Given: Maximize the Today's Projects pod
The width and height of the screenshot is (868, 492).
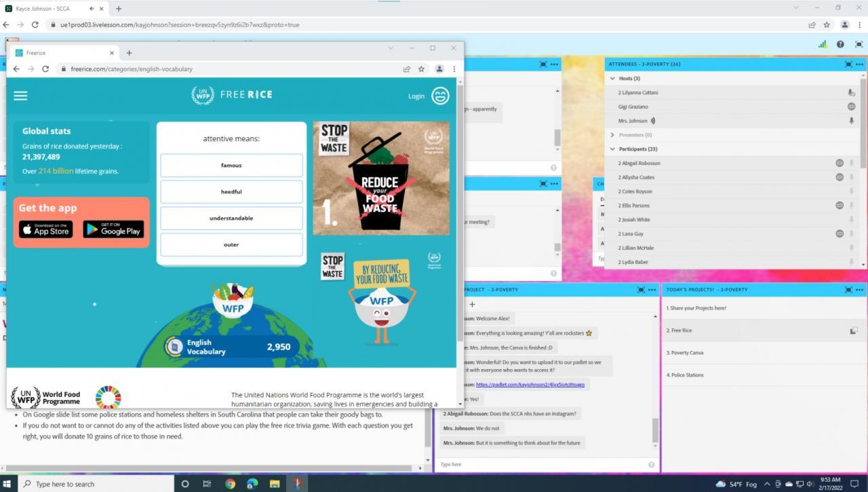Looking at the screenshot, I should pyautogui.click(x=848, y=289).
